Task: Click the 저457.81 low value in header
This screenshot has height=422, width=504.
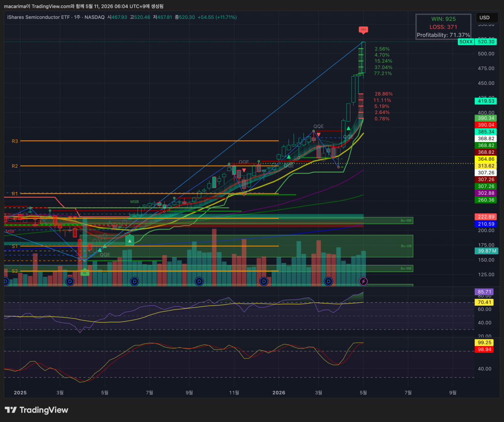Action: tap(162, 17)
